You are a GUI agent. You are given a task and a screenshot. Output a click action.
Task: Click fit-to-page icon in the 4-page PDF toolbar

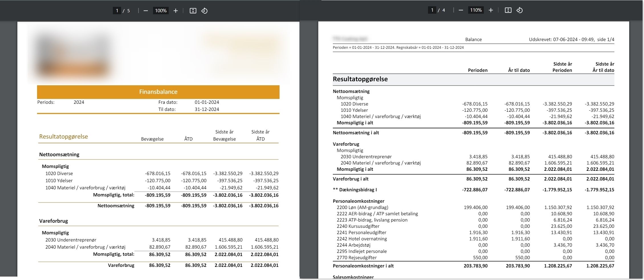508,10
